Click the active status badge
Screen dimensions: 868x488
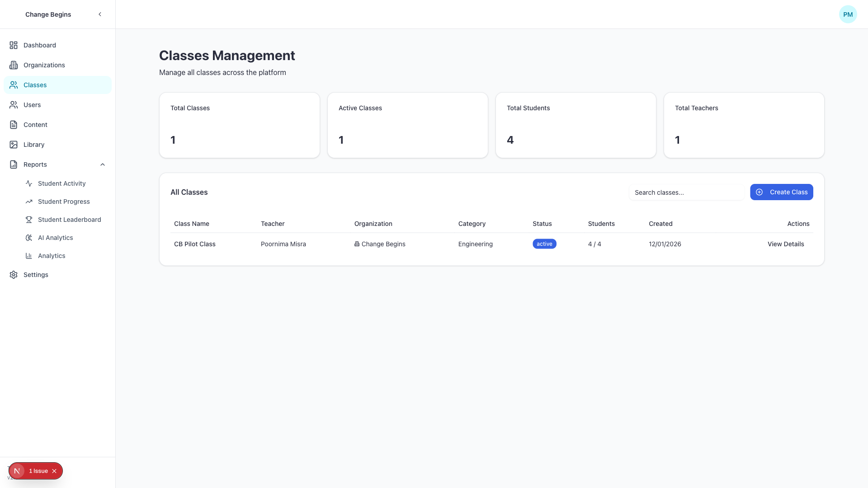pyautogui.click(x=544, y=244)
